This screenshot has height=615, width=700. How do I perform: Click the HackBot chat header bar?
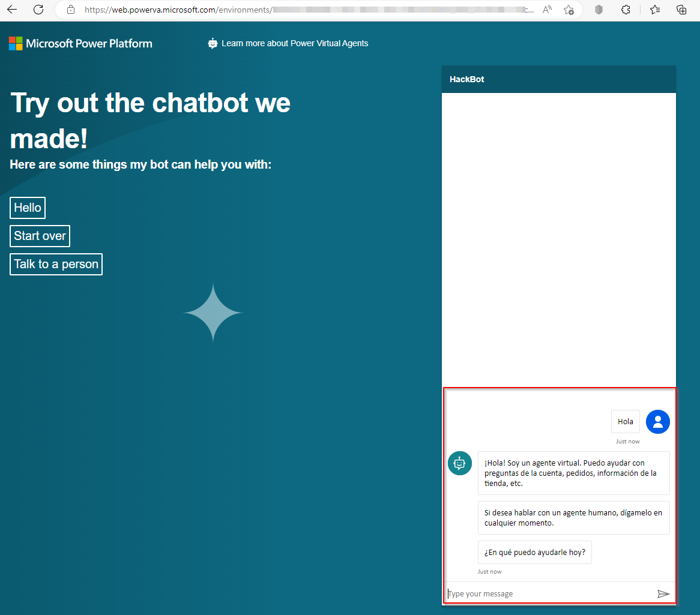tap(558, 79)
